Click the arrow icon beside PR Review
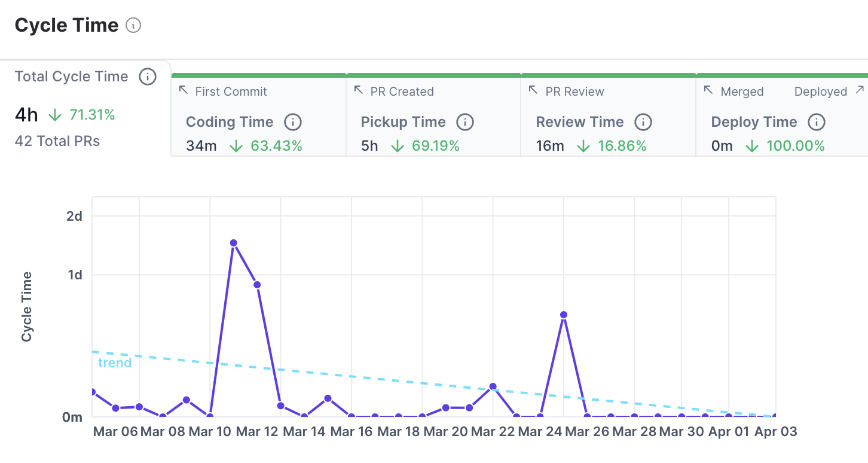The height and width of the screenshot is (463, 868). [x=534, y=90]
